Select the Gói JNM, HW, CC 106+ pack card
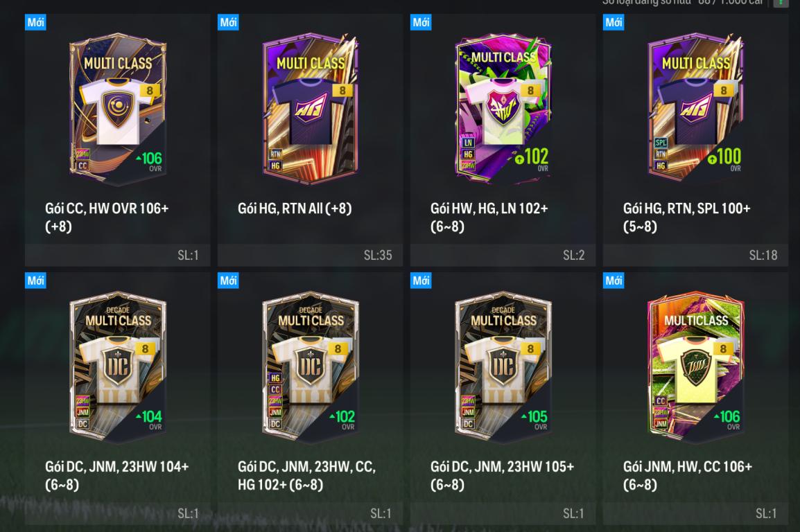This screenshot has height=532, width=800. coord(695,398)
